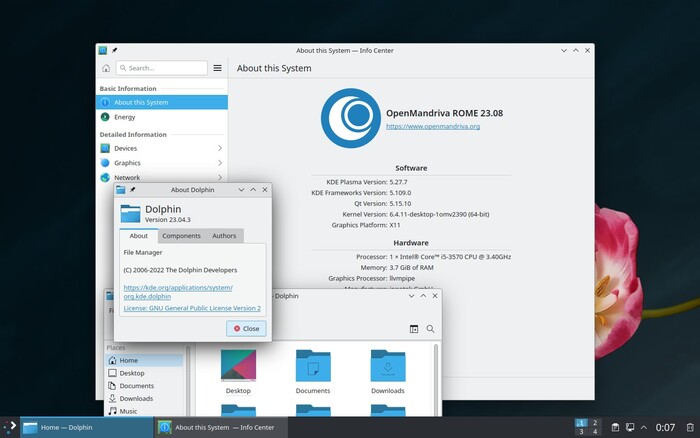Viewport: 700px width, 438px height.
Task: Click the home icon in Info Center
Action: [x=106, y=68]
